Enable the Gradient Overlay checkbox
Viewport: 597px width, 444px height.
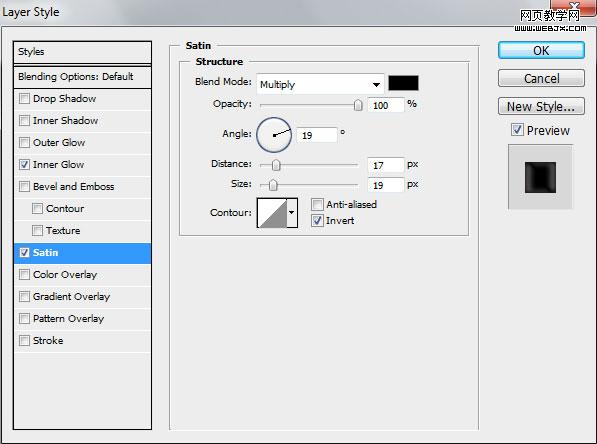click(x=24, y=297)
